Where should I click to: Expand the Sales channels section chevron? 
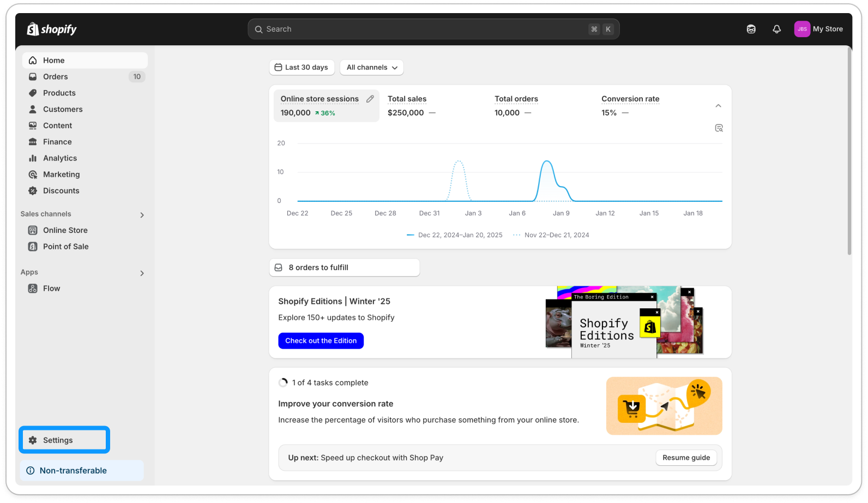pos(142,215)
